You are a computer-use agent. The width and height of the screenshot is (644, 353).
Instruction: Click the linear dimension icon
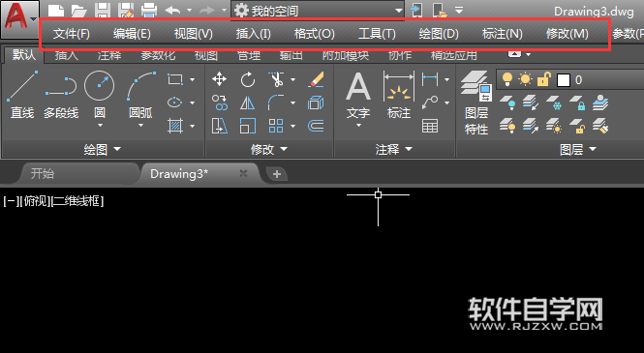click(x=430, y=79)
